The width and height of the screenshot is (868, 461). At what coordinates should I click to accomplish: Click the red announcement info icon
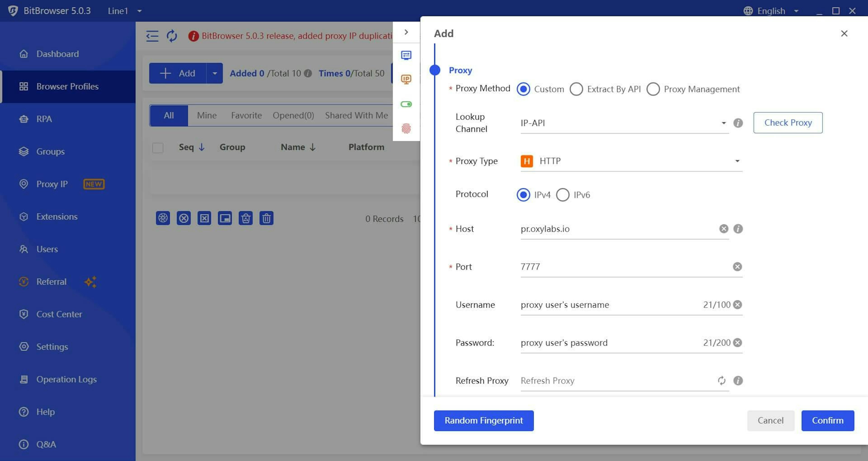[193, 36]
